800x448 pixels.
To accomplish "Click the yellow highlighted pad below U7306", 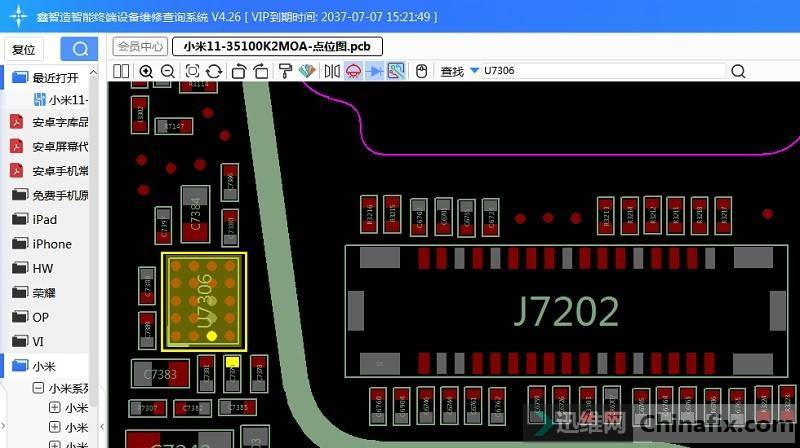I will tap(232, 362).
